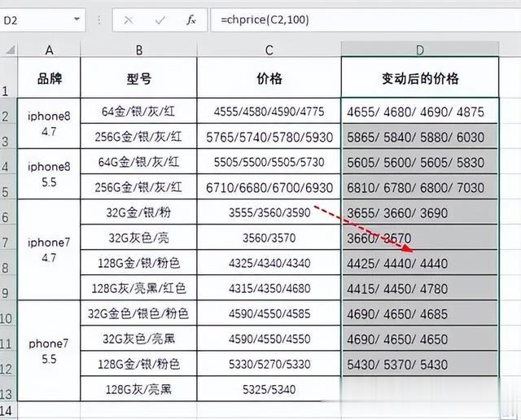Select price cell 6710/6680/6700/6930

pos(269,186)
